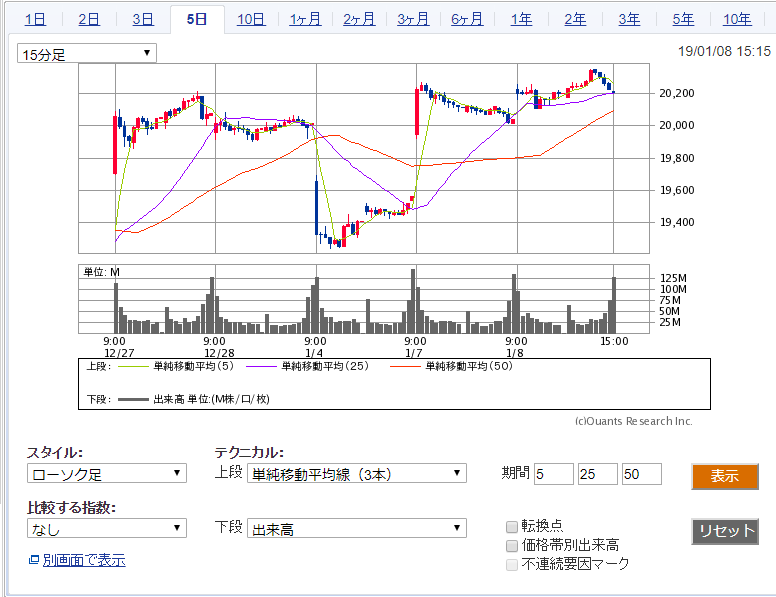Select the 10日 period tab

(x=251, y=19)
